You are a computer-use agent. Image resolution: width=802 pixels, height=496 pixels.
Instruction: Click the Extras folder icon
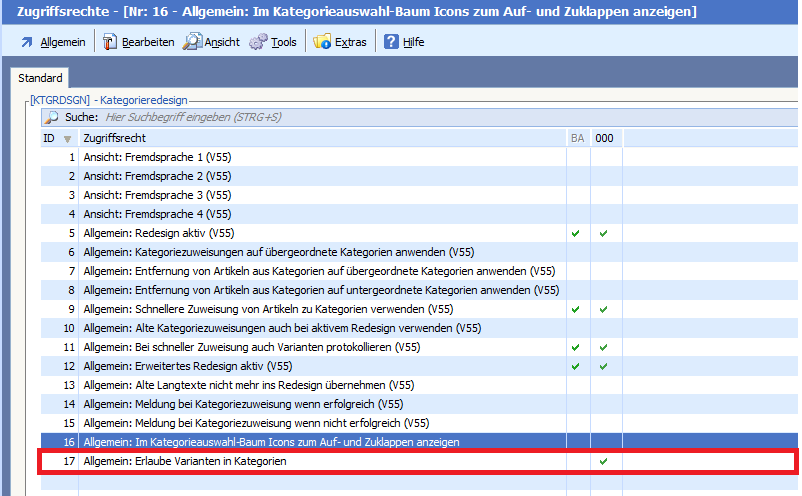point(322,42)
